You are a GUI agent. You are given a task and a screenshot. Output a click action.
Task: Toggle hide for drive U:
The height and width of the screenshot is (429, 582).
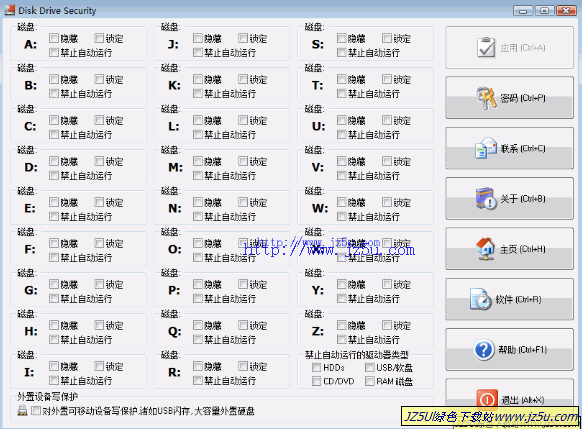pyautogui.click(x=341, y=120)
